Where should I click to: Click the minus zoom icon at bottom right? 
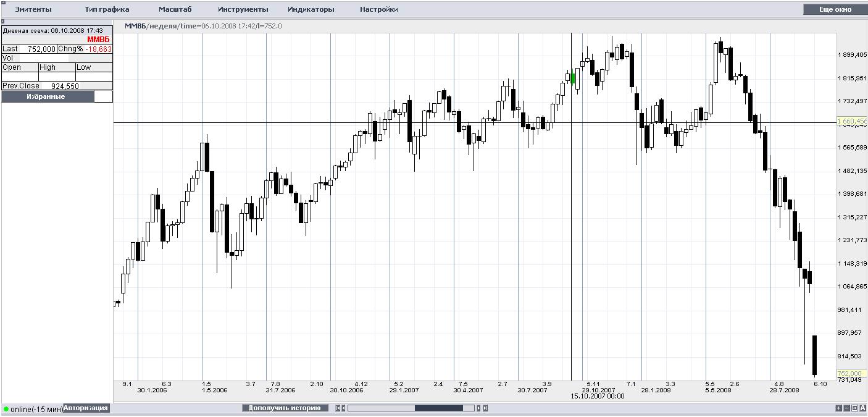click(846, 408)
